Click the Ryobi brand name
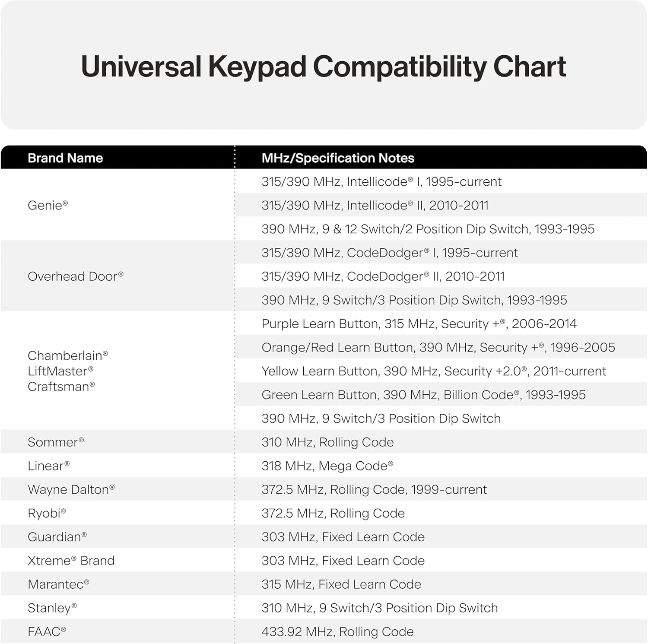This screenshot has width=648, height=644. 47,514
